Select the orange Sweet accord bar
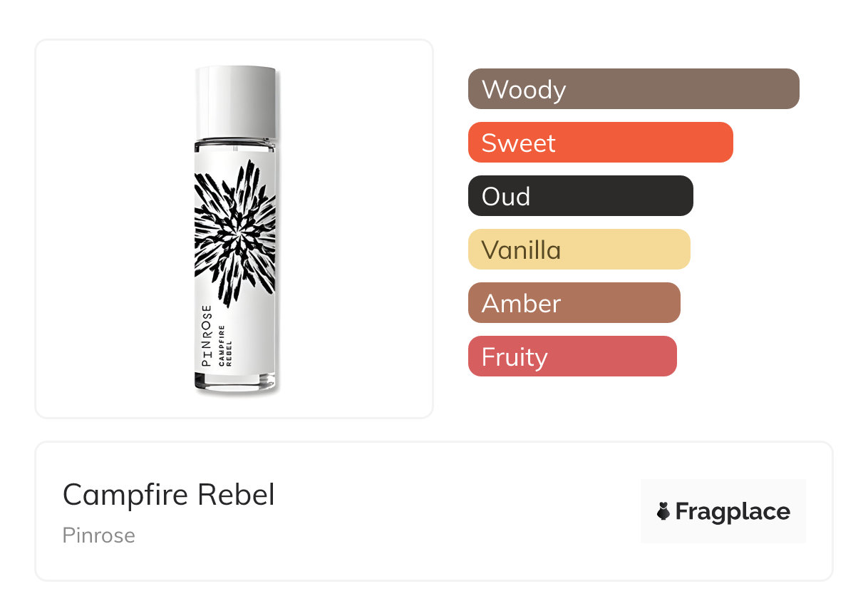This screenshot has width=868, height=616. click(x=600, y=143)
